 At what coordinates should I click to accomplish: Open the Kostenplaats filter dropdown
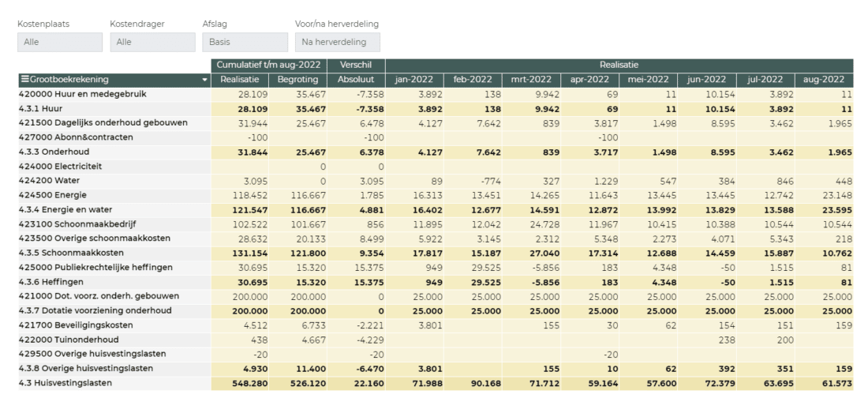(x=60, y=42)
